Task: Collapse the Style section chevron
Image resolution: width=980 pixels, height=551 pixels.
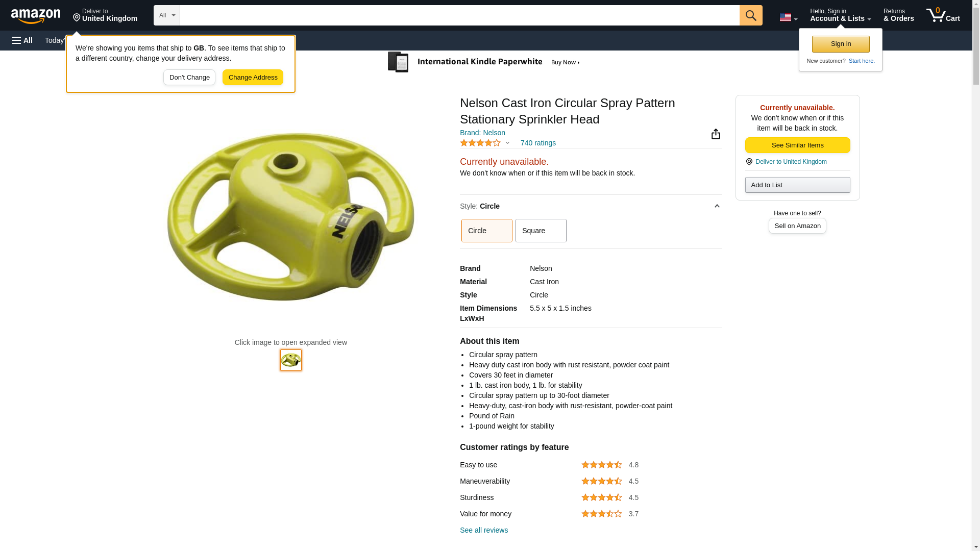Action: [717, 206]
